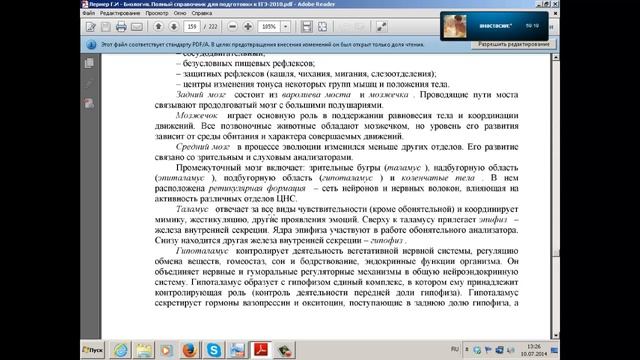
Task: Open file explorer folder icon on taskbar
Action: tap(144, 350)
